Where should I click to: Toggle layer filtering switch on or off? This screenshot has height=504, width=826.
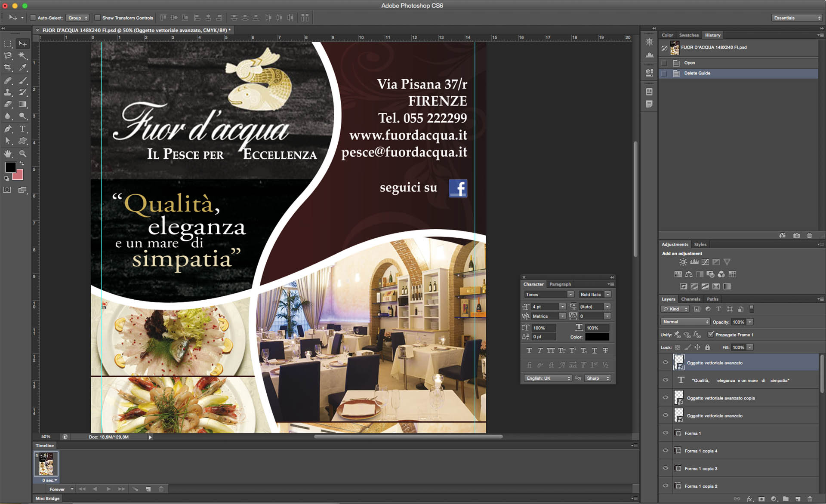point(752,309)
